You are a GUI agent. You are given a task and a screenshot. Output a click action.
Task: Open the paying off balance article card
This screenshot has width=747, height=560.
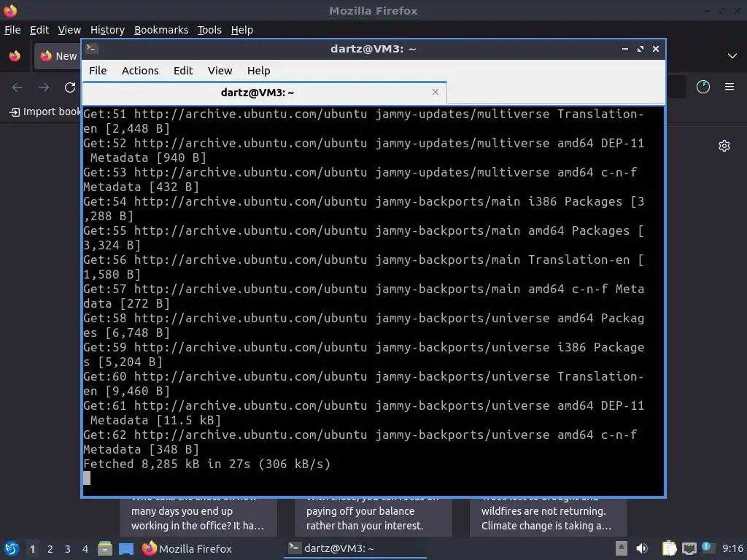pyautogui.click(x=373, y=518)
